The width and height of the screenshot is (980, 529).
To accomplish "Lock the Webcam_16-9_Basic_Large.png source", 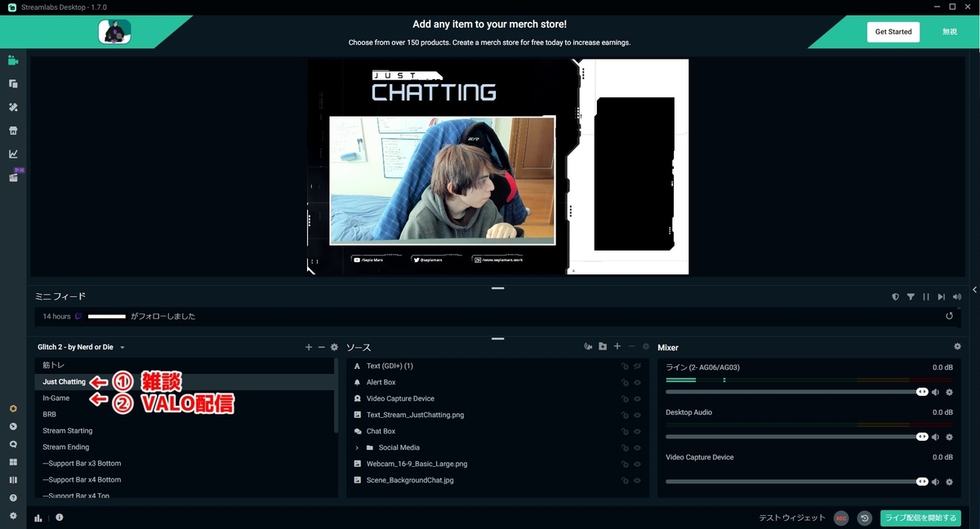I will [626, 464].
